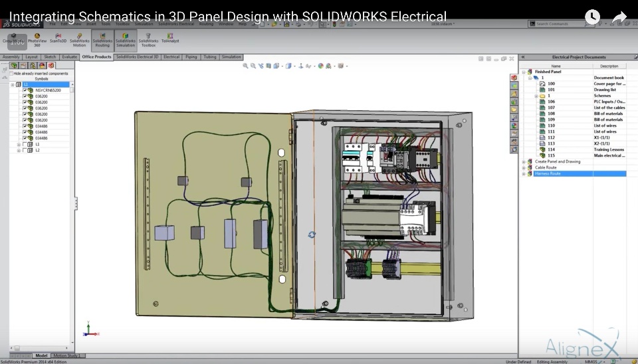
Task: Open the Motion Study 1 bottom tab
Action: tap(66, 355)
